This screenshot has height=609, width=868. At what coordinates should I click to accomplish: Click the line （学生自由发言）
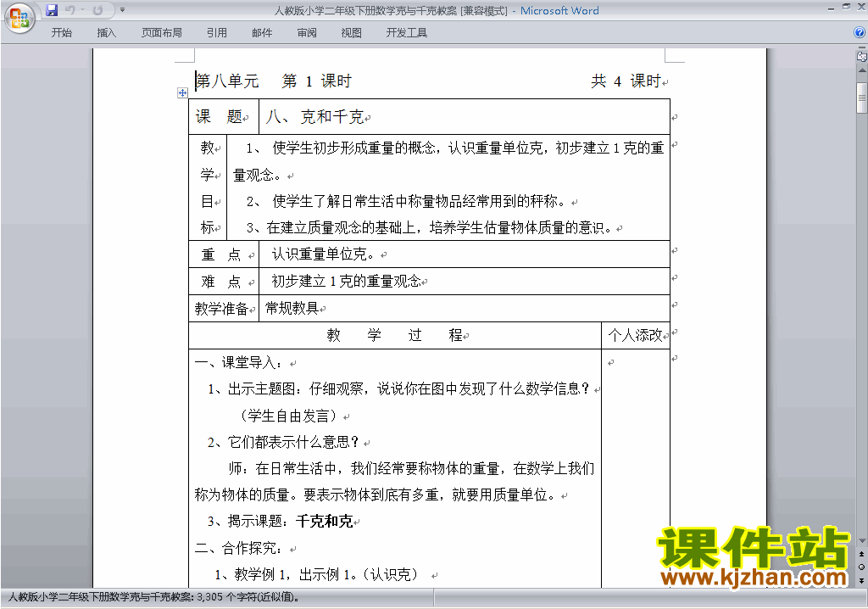click(x=288, y=416)
